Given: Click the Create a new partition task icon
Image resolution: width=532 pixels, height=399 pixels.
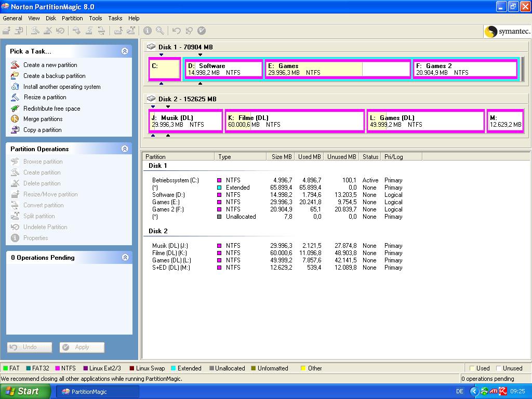Looking at the screenshot, I should click(15, 64).
